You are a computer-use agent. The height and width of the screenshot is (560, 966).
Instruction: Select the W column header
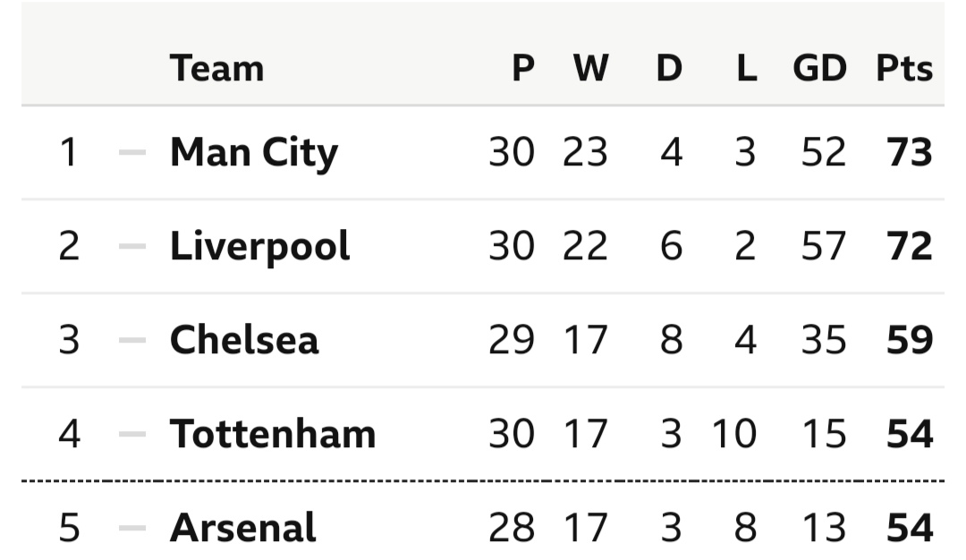click(x=591, y=68)
